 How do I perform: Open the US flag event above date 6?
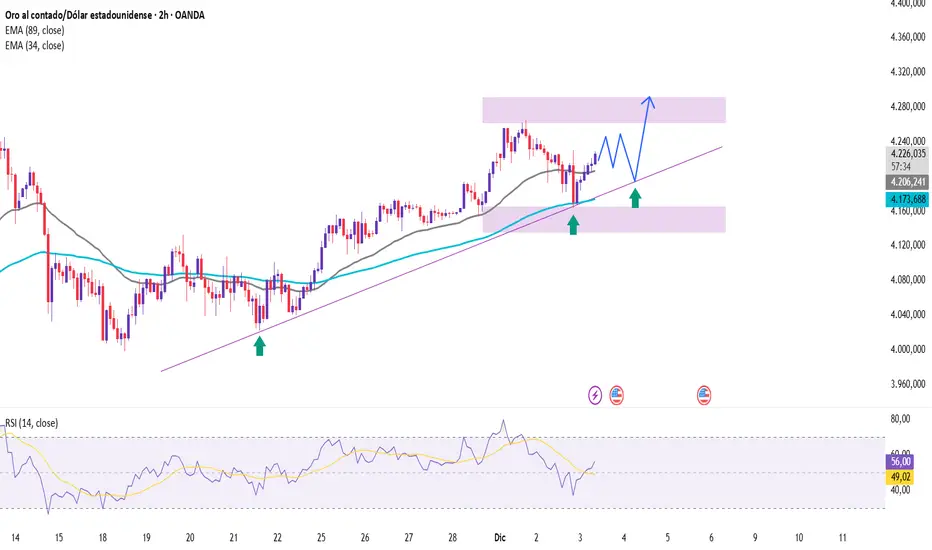pos(704,395)
